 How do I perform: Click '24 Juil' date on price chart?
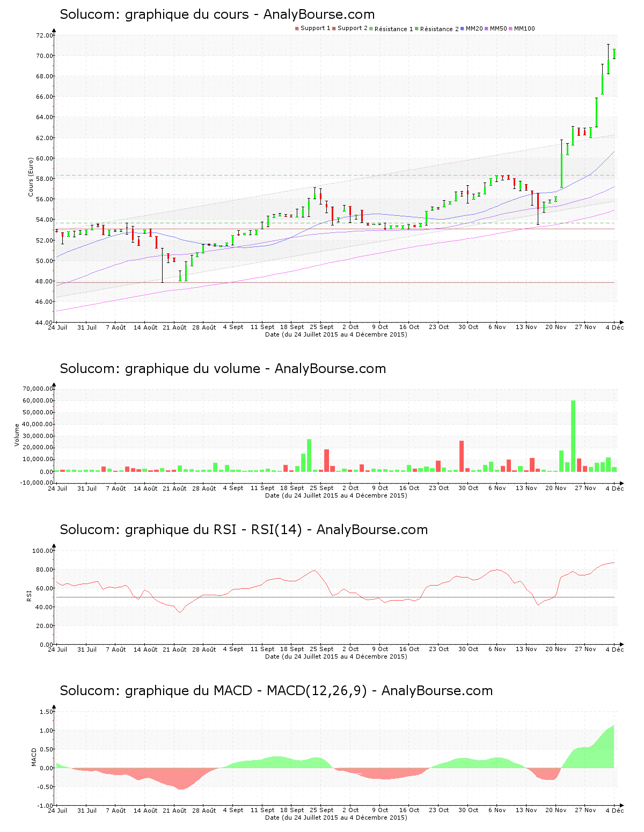click(58, 327)
